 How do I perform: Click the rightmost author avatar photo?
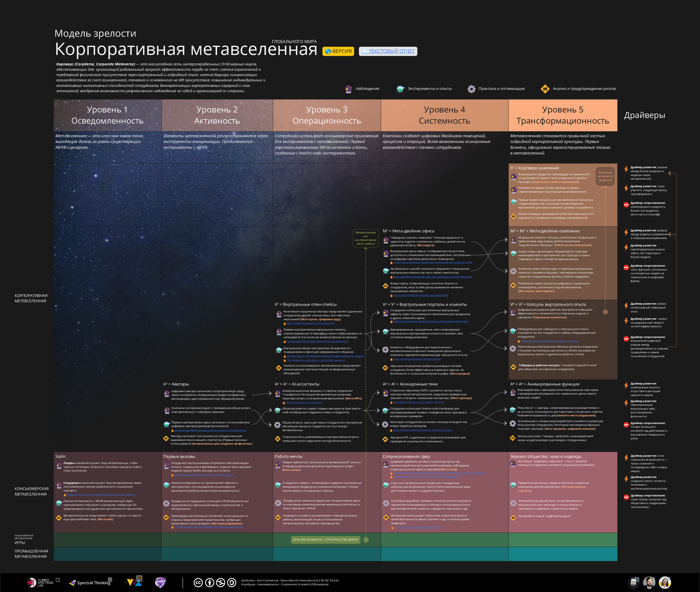[x=665, y=583]
